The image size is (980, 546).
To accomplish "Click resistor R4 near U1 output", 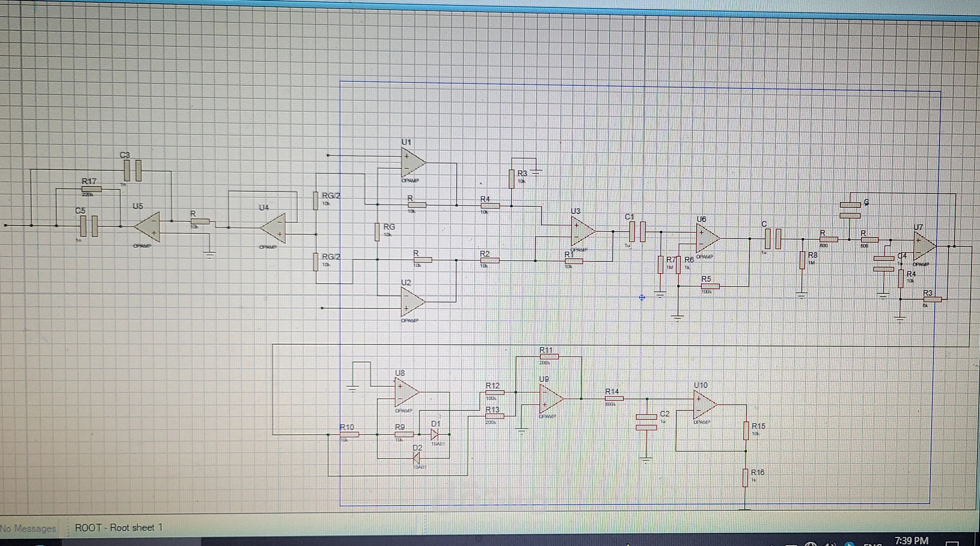I will pyautogui.click(x=490, y=206).
